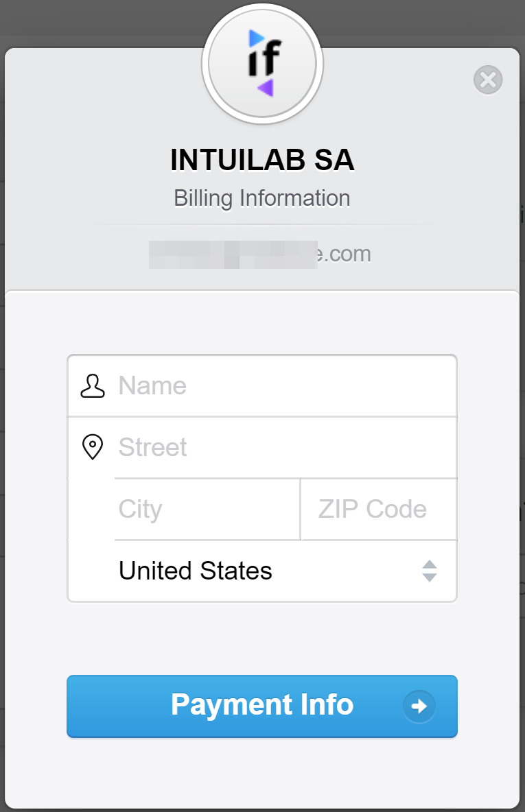Click the arrow circle icon in Payment Info
The width and height of the screenshot is (525, 812).
pyautogui.click(x=419, y=706)
